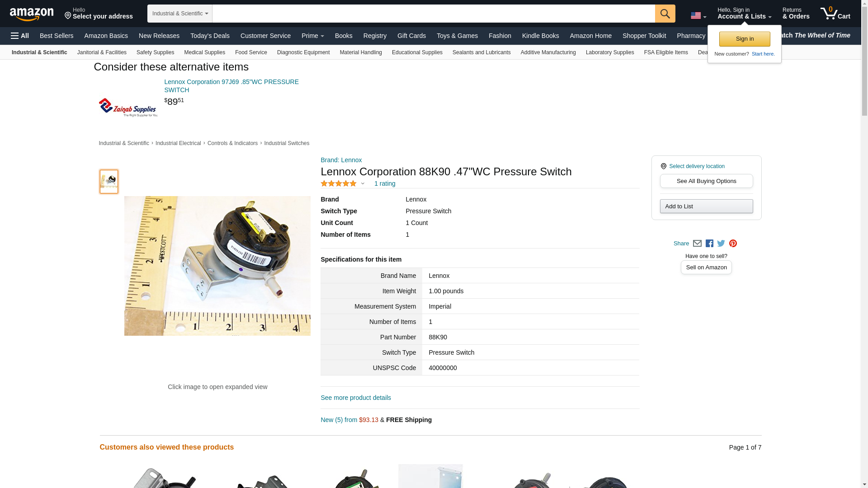Expand the star rating breakdown arrow
This screenshot has width=868, height=488.
coord(363,183)
